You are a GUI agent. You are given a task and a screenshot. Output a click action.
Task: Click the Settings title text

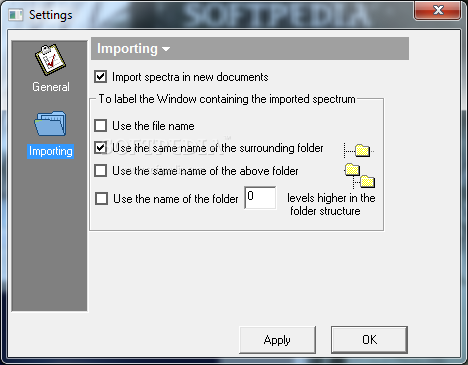click(51, 15)
